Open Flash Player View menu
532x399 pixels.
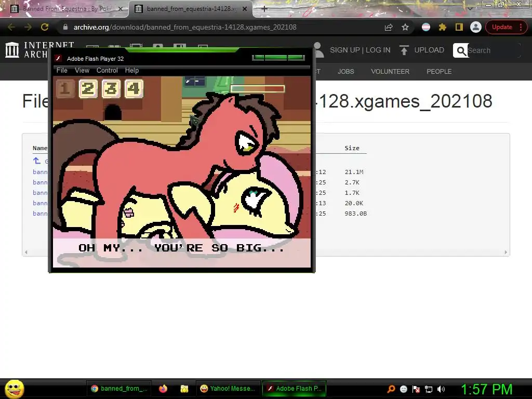82,70
